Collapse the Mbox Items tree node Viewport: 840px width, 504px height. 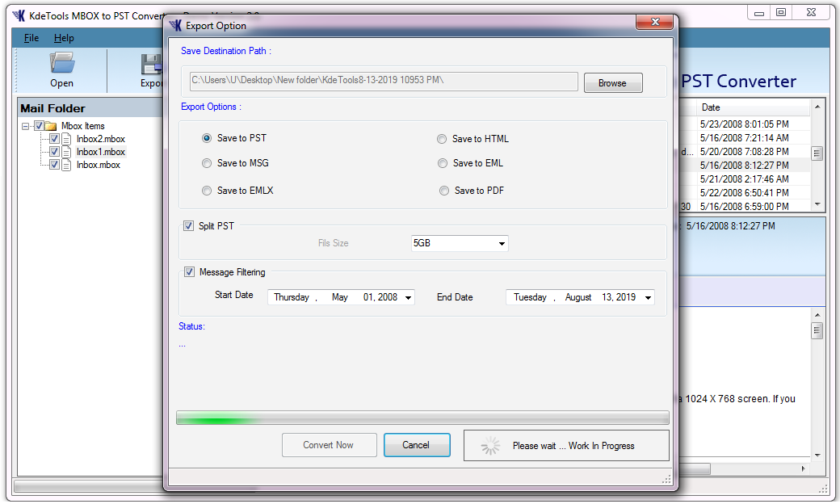click(25, 126)
